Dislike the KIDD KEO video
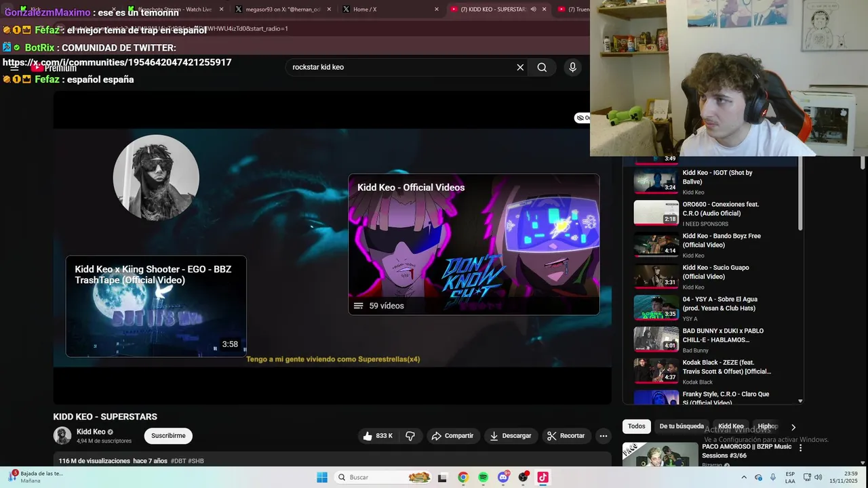The image size is (868, 488). (410, 436)
